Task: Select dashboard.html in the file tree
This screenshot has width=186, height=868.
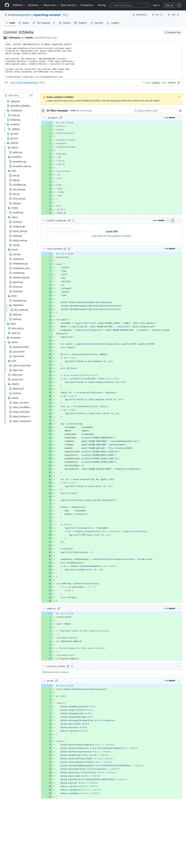Action: (x=21, y=347)
